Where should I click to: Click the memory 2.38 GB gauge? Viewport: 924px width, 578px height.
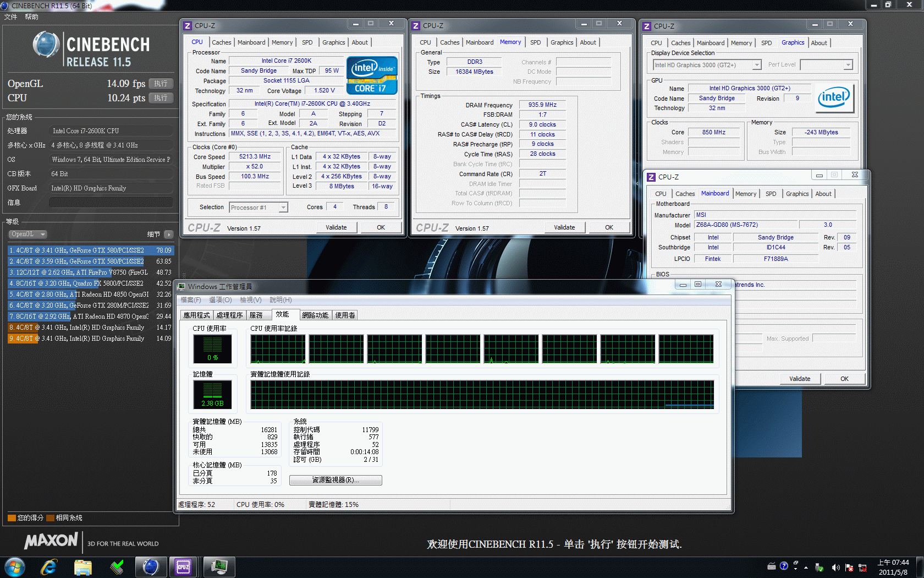pos(212,395)
